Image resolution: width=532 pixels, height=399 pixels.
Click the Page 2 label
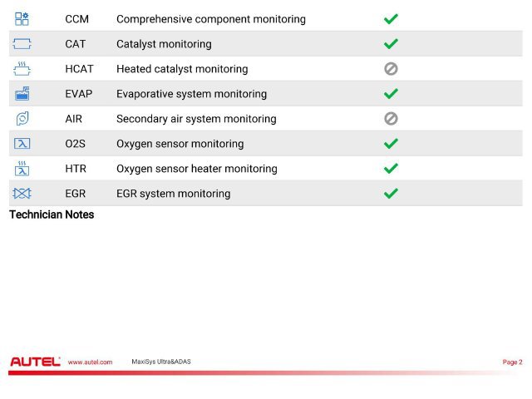pos(512,362)
